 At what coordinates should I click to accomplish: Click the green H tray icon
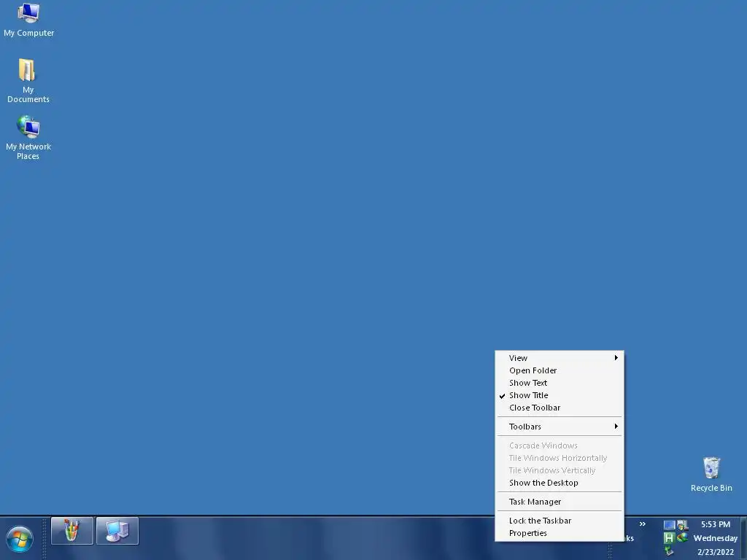point(669,538)
